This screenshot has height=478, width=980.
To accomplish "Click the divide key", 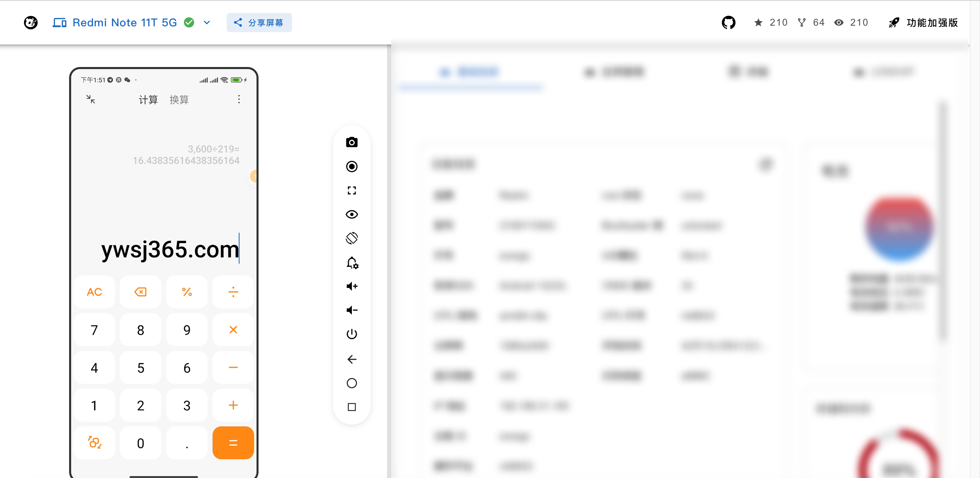I will [233, 292].
